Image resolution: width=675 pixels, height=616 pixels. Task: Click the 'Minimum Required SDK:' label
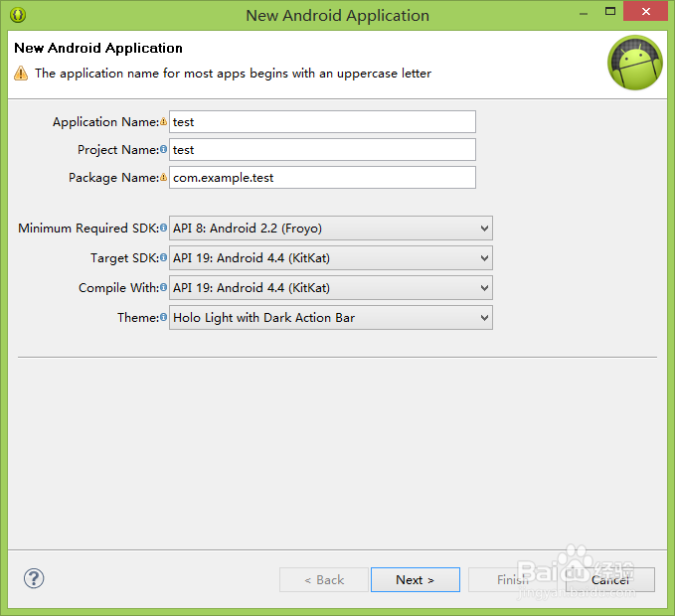tap(88, 228)
